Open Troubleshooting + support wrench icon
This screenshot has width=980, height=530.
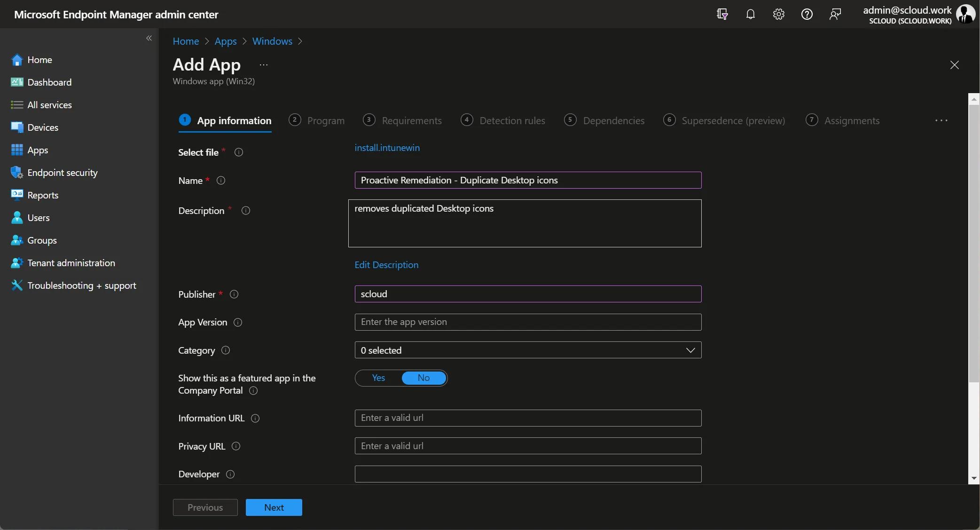(x=17, y=285)
